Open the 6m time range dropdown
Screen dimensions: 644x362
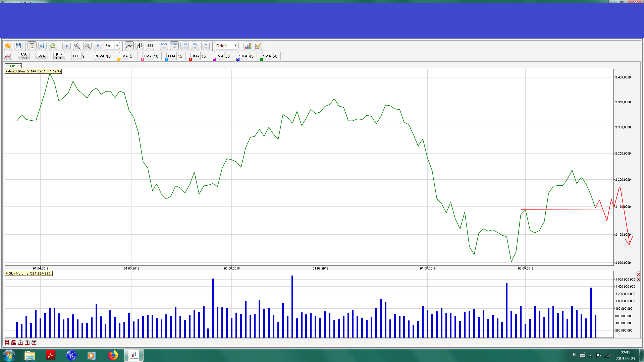click(117, 46)
